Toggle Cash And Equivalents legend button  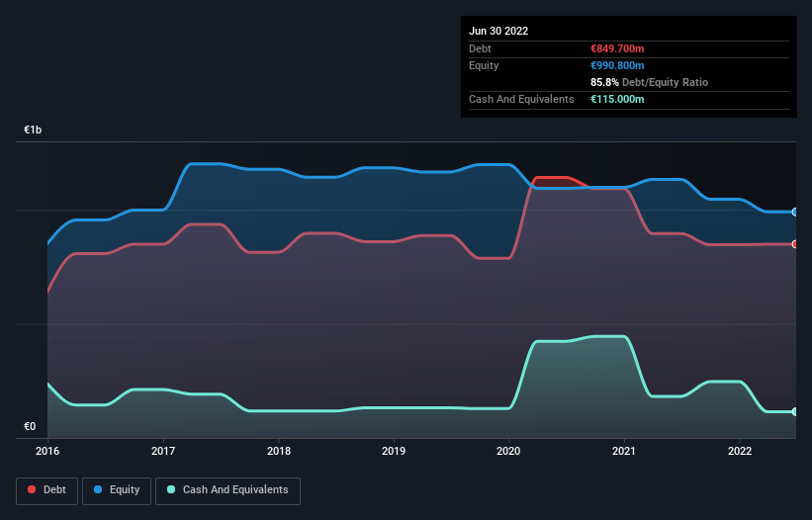(227, 490)
